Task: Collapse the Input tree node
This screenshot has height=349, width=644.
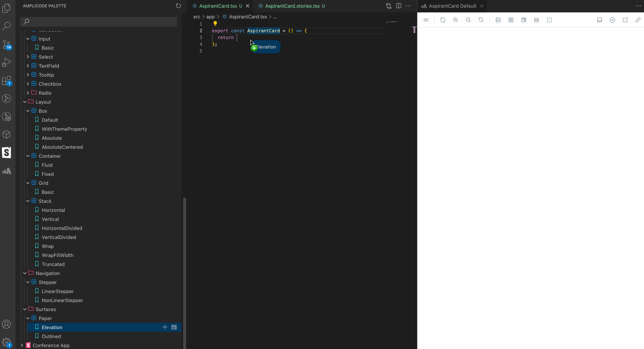Action: point(28,39)
